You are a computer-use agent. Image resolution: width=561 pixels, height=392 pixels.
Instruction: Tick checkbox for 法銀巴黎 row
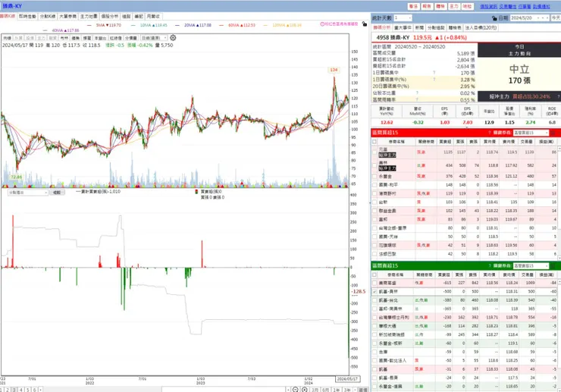(x=375, y=254)
